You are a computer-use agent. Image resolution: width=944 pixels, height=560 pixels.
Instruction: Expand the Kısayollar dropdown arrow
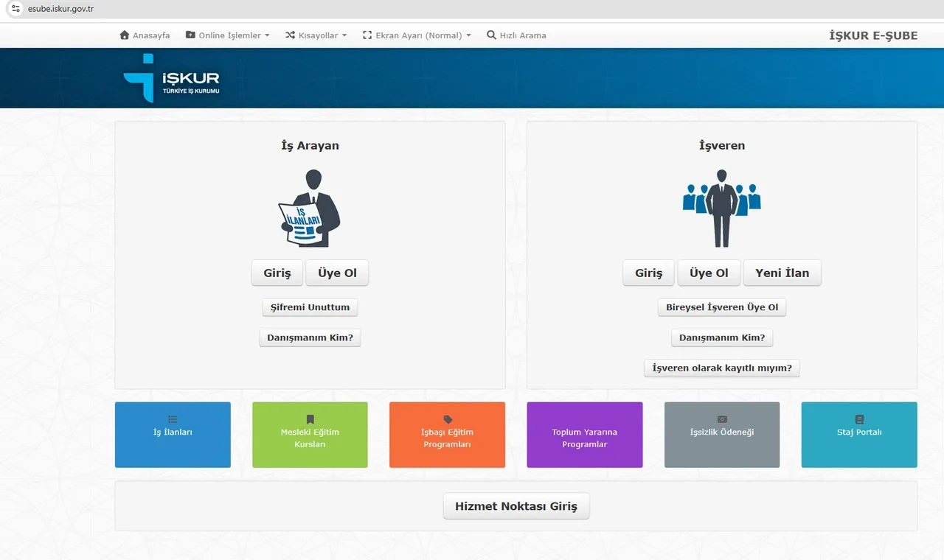point(344,35)
